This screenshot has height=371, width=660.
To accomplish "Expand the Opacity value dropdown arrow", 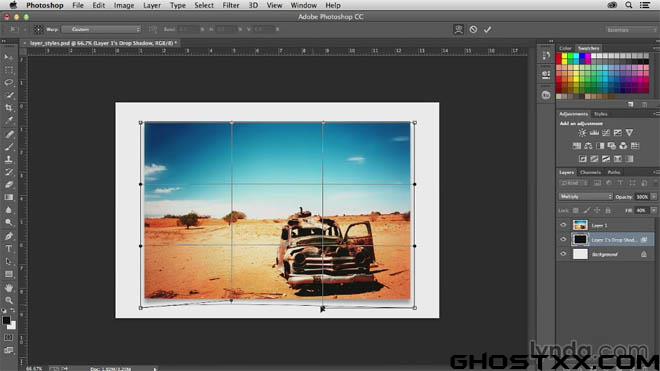I will tap(653, 197).
